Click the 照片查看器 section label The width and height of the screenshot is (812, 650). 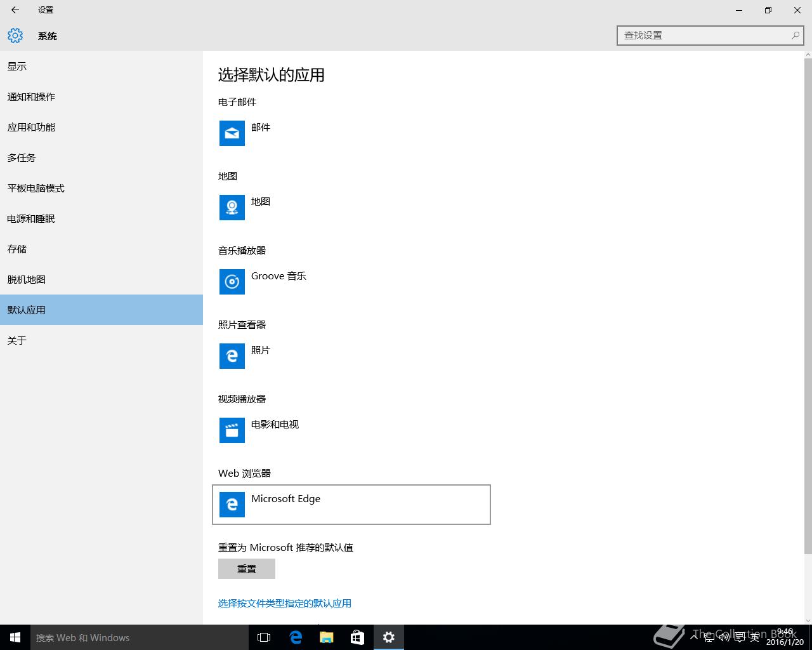click(242, 324)
